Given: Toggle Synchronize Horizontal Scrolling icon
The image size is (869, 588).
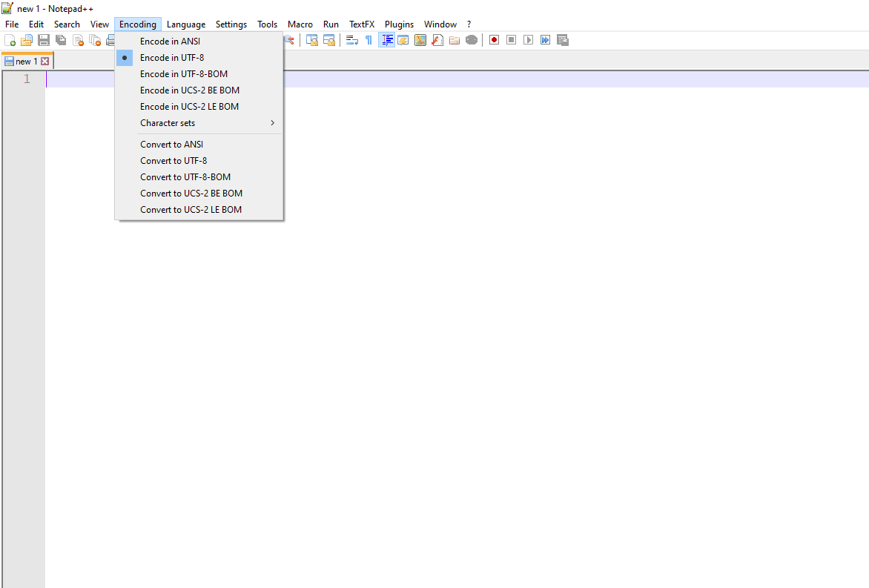Looking at the screenshot, I should point(329,40).
